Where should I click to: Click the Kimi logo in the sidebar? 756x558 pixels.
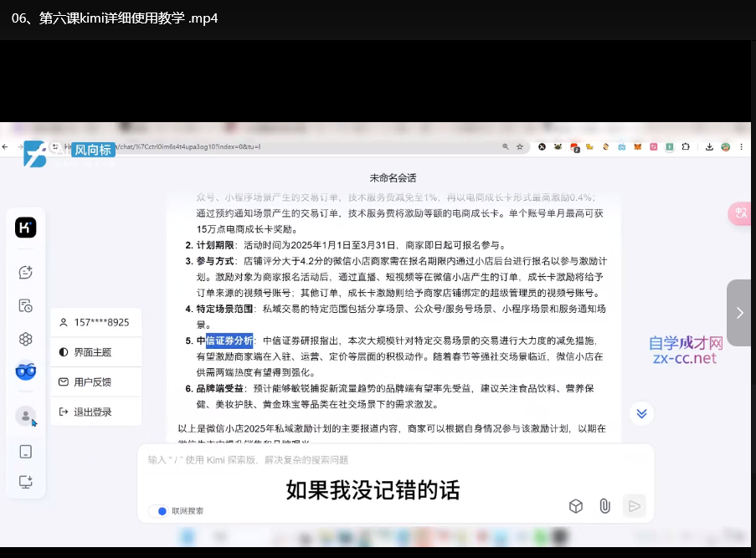click(26, 228)
